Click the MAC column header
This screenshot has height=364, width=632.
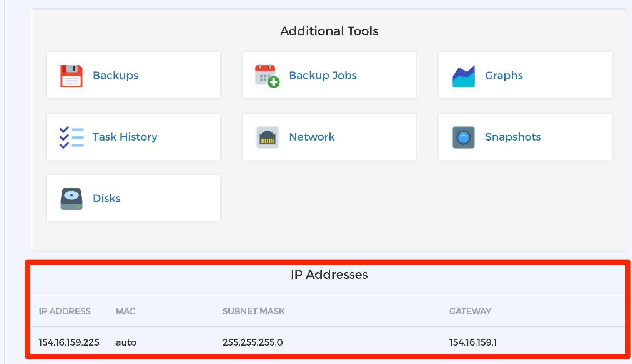[126, 311]
